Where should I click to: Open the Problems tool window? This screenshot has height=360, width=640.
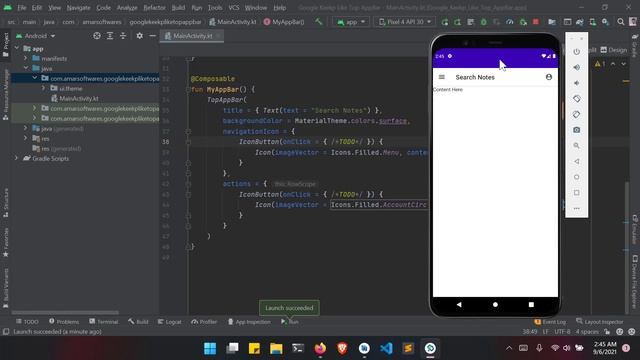[64, 322]
